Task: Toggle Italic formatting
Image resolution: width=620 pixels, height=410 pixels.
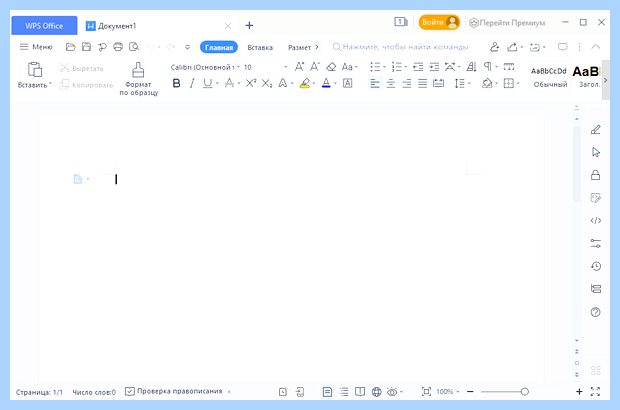Action: point(192,83)
